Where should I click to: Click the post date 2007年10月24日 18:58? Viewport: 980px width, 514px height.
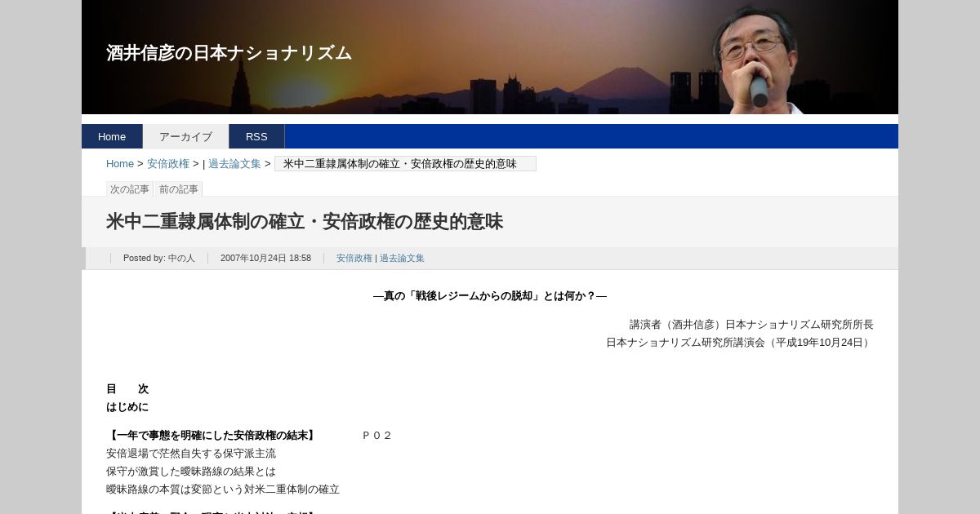coord(265,258)
